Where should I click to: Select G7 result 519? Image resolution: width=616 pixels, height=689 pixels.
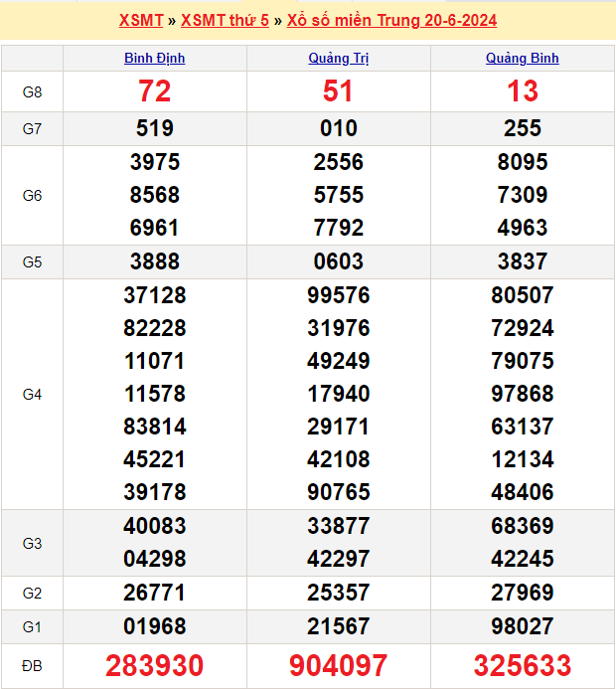(154, 128)
